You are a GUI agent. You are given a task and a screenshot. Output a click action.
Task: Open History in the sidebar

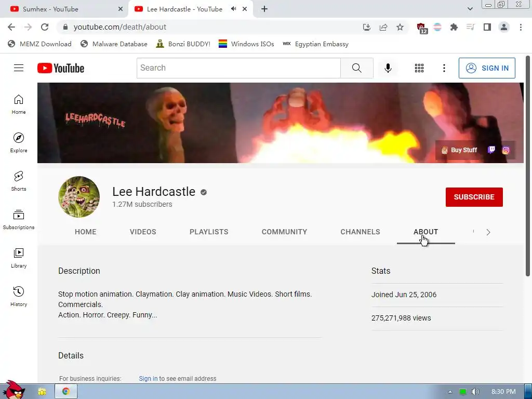tap(19, 297)
